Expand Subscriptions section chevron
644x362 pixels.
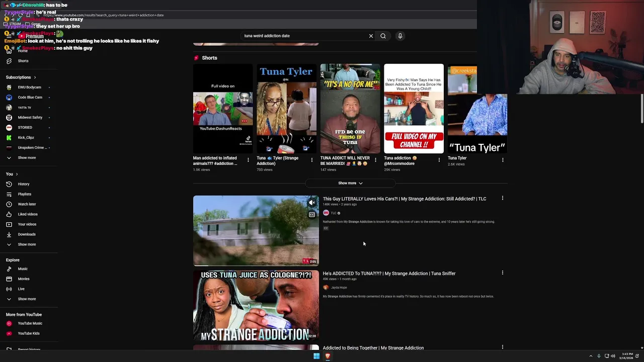pyautogui.click(x=35, y=77)
